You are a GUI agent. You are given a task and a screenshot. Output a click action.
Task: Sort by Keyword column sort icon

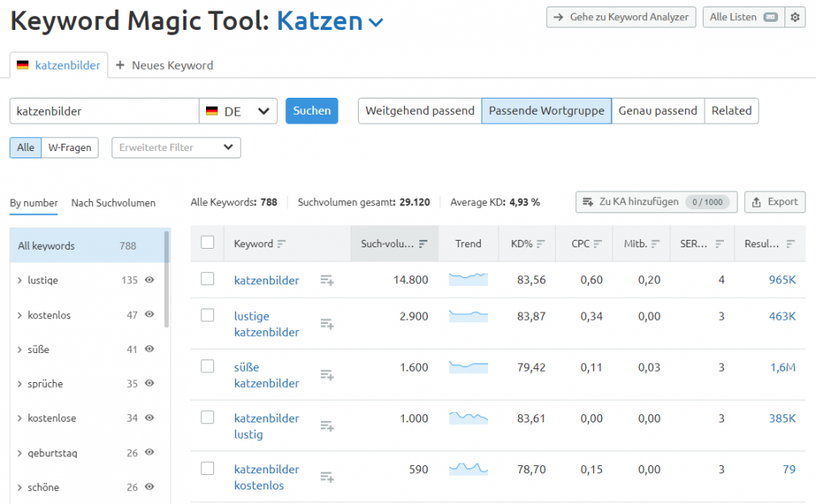click(x=281, y=243)
